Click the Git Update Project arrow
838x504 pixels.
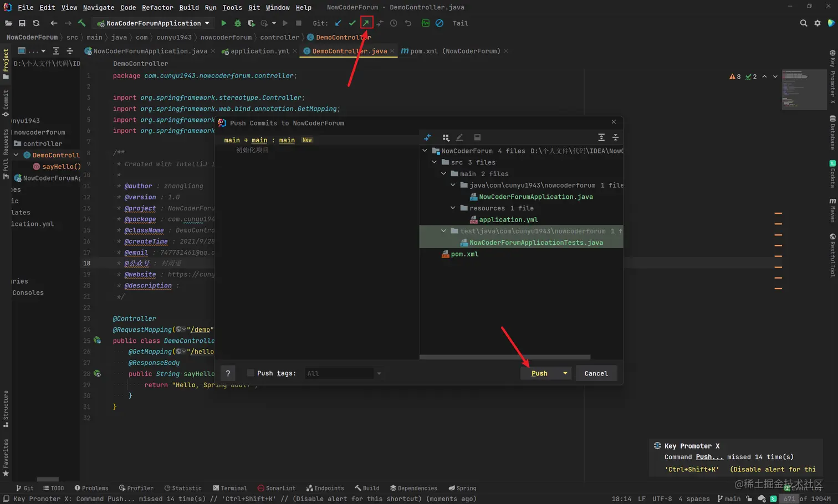pyautogui.click(x=338, y=23)
